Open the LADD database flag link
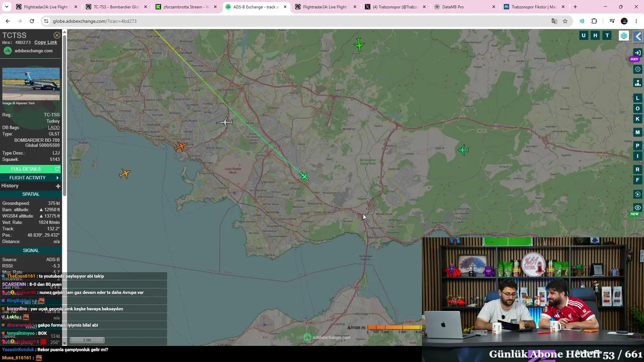 tap(54, 128)
